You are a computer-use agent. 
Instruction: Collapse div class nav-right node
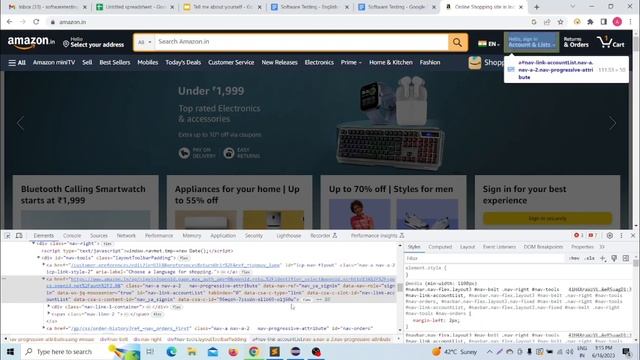[33, 243]
